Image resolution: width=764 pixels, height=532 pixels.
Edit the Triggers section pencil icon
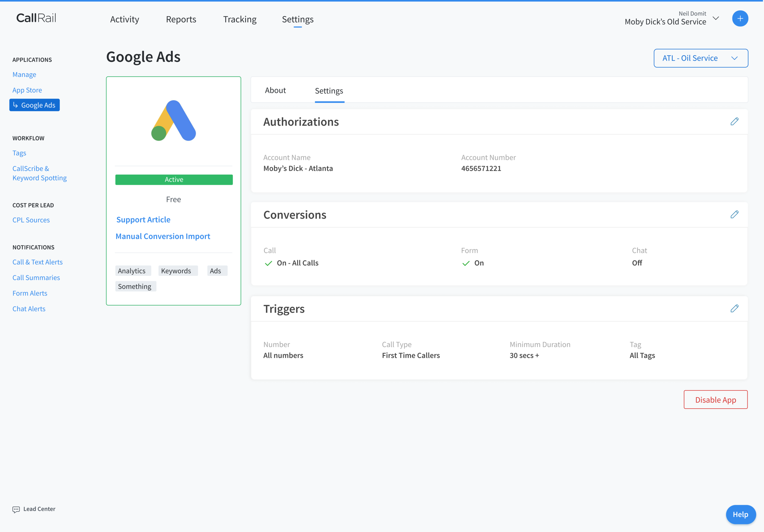coord(734,308)
